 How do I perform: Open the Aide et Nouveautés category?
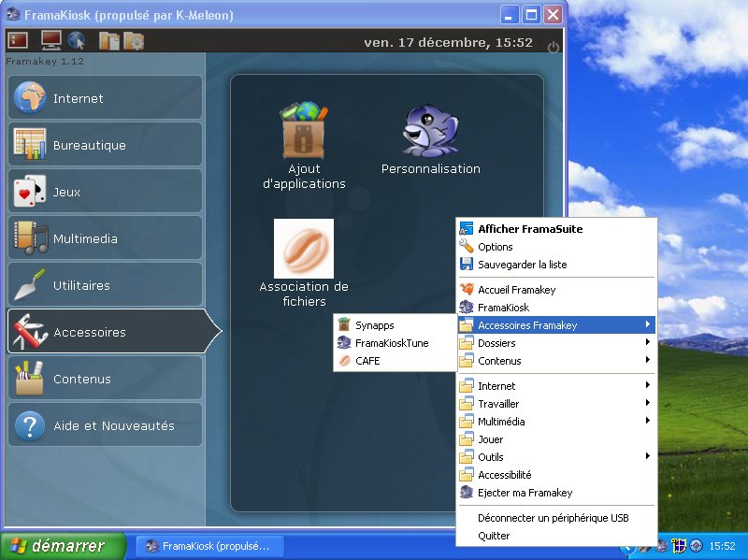click(x=105, y=424)
